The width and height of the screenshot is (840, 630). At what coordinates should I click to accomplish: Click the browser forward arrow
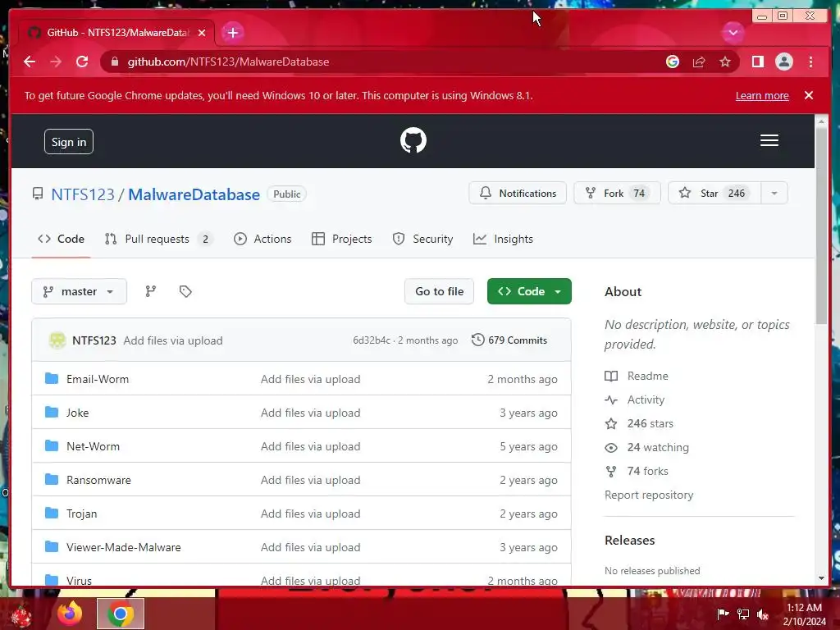pos(56,62)
